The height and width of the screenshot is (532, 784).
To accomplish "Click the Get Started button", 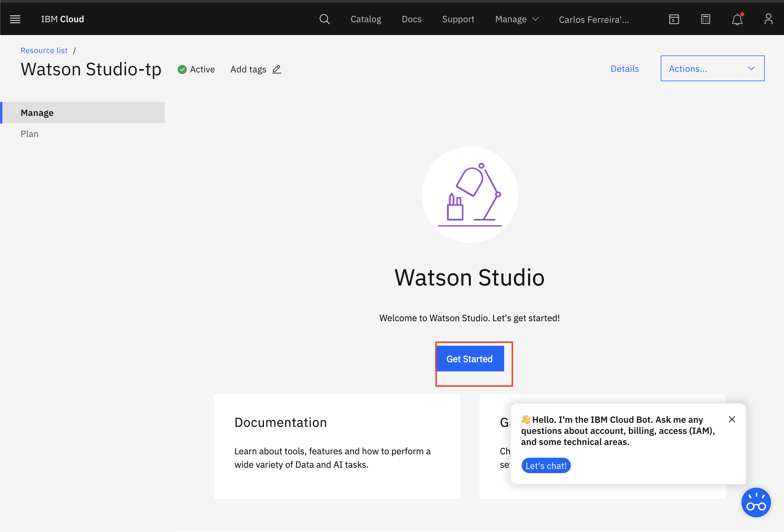I will tap(470, 359).
